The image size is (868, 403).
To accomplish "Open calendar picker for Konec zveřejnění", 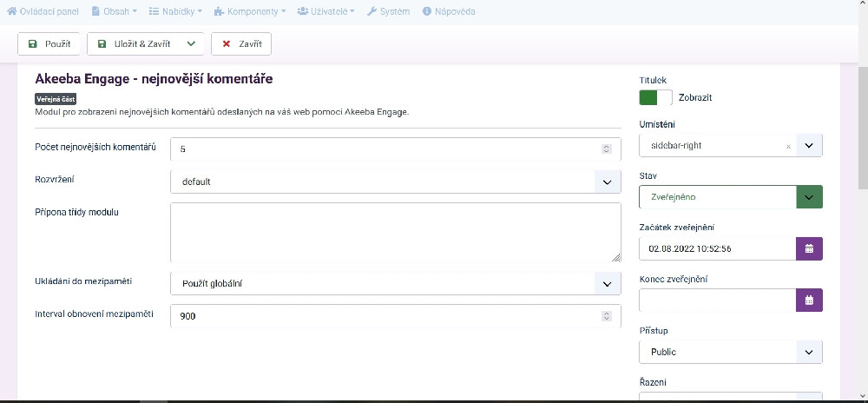I will click(808, 301).
